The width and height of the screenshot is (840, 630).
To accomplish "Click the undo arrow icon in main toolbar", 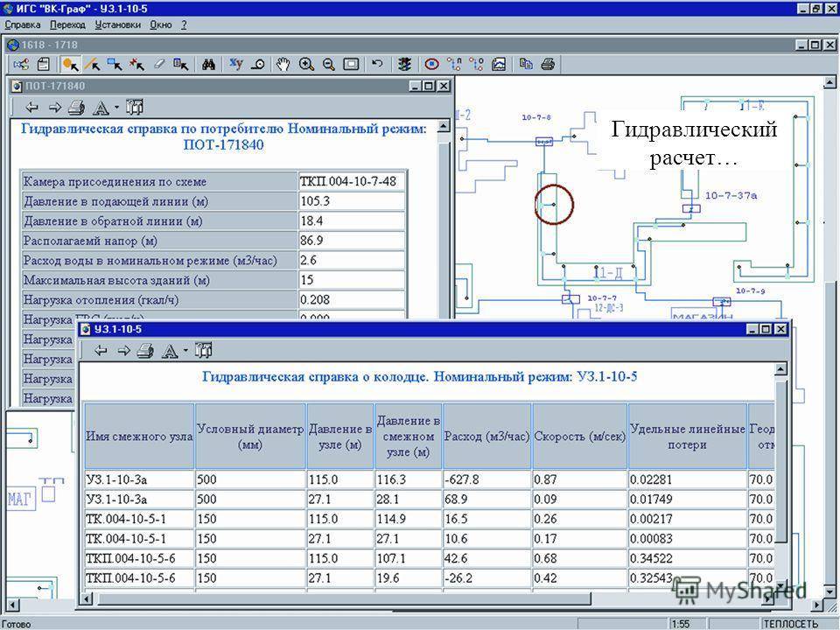I will 377,64.
